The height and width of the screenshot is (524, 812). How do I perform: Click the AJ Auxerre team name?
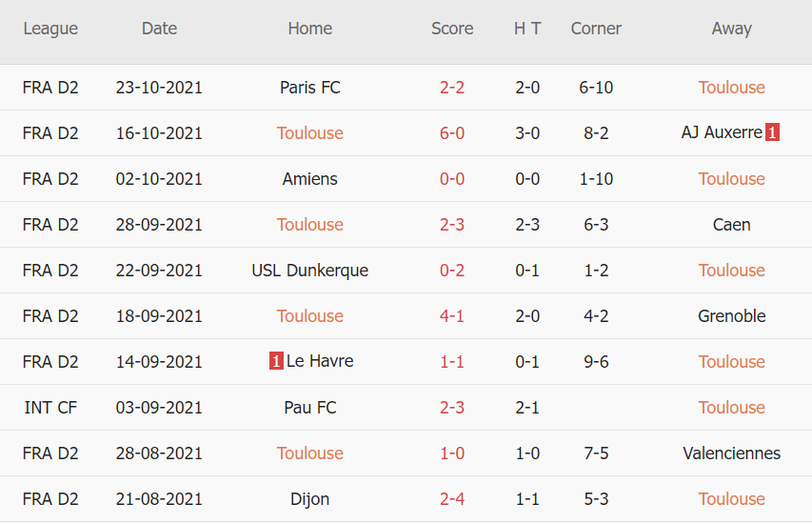click(x=722, y=133)
